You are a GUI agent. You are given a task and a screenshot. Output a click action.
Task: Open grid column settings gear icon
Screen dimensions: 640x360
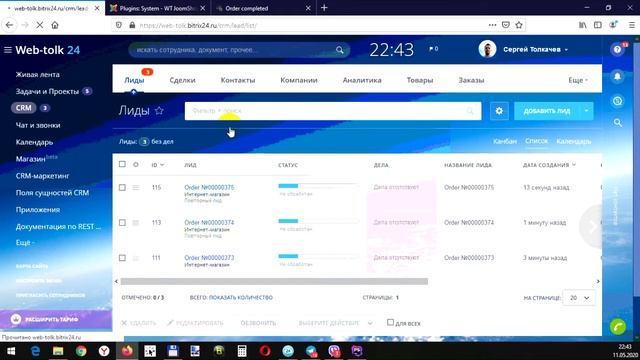[136, 164]
